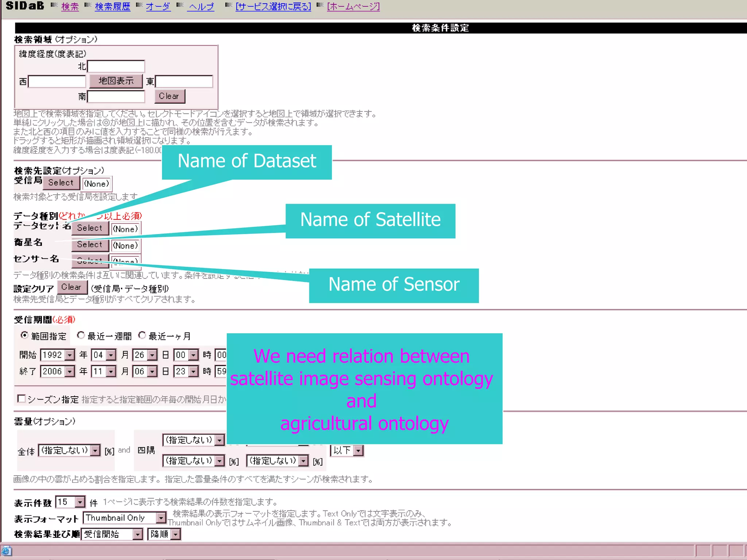Open the [ホームページ] homepage link
The image size is (747, 560).
pyautogui.click(x=353, y=7)
